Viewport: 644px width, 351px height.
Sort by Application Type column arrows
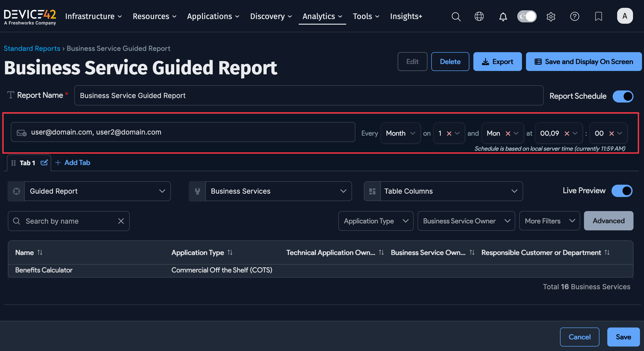[230, 253]
